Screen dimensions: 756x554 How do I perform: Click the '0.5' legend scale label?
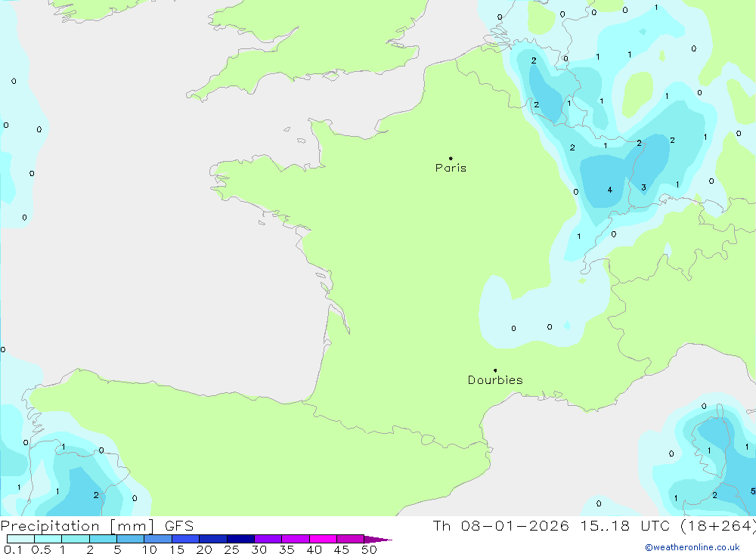pos(41,549)
